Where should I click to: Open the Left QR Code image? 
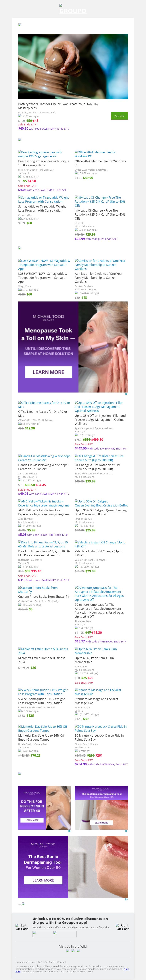point(22,927)
